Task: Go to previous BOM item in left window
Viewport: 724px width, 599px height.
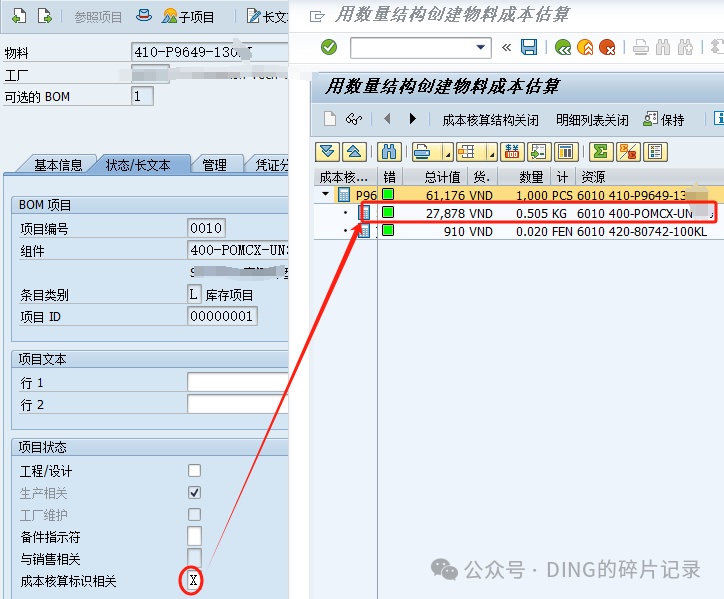Action: pos(19,16)
